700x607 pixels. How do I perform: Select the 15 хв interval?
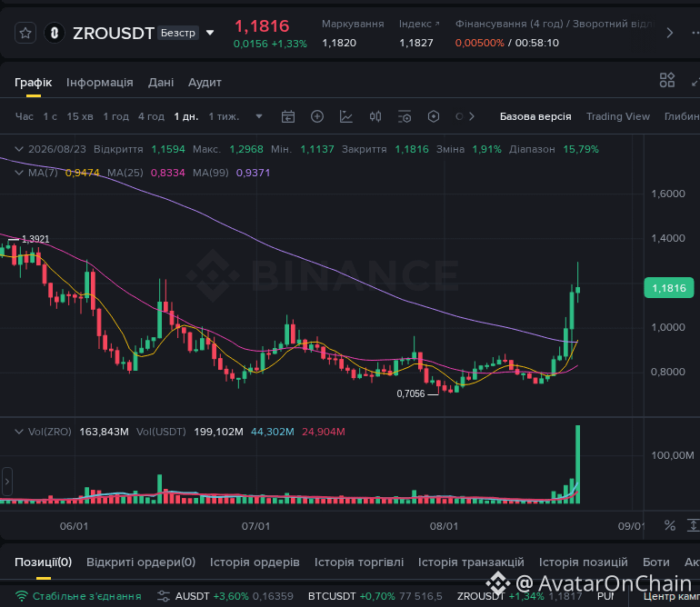click(80, 116)
